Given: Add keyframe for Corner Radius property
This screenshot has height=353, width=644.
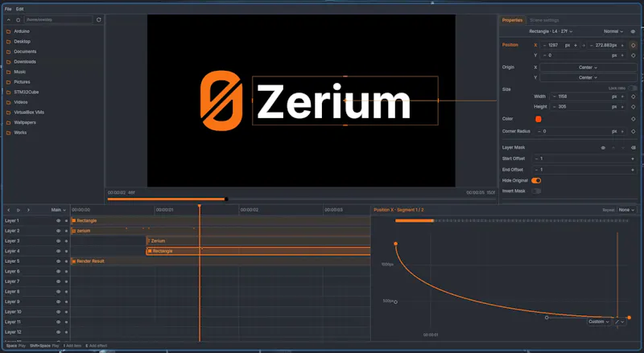Looking at the screenshot, I should (x=633, y=131).
